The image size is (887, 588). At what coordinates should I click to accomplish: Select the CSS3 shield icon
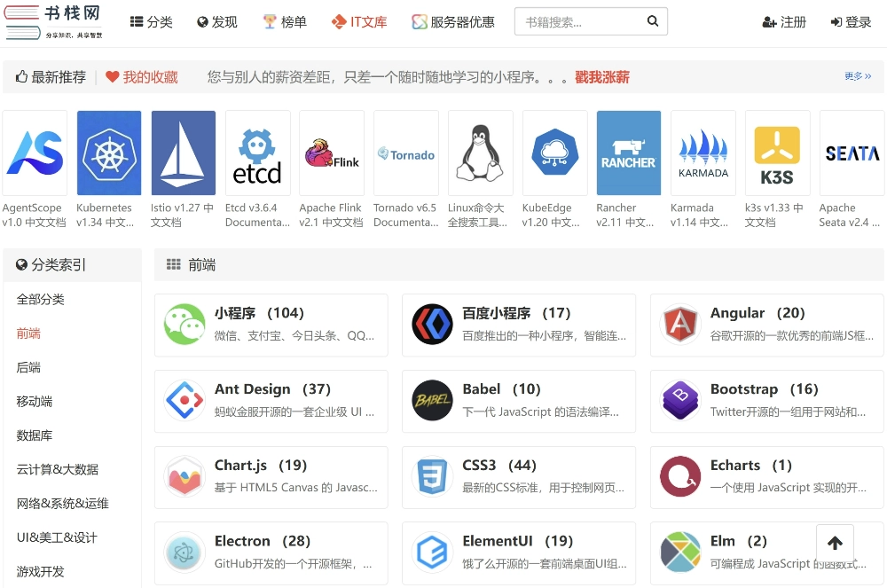pyautogui.click(x=432, y=477)
